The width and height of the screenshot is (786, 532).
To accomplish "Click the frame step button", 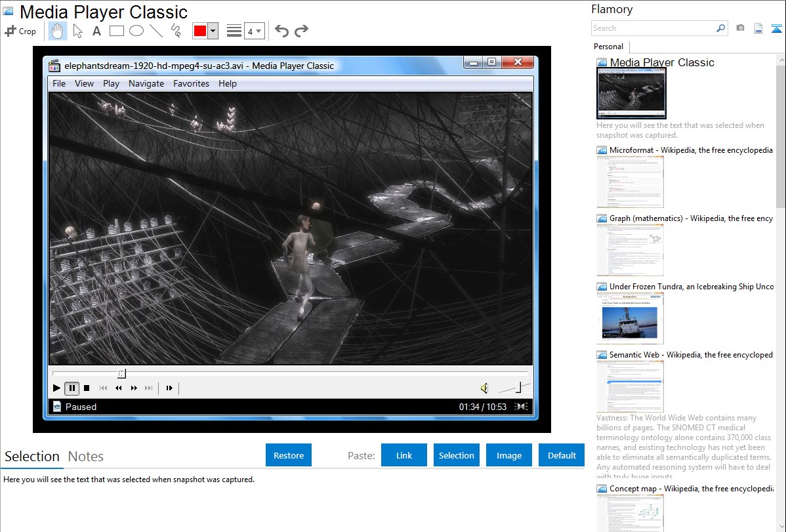I will [x=169, y=388].
